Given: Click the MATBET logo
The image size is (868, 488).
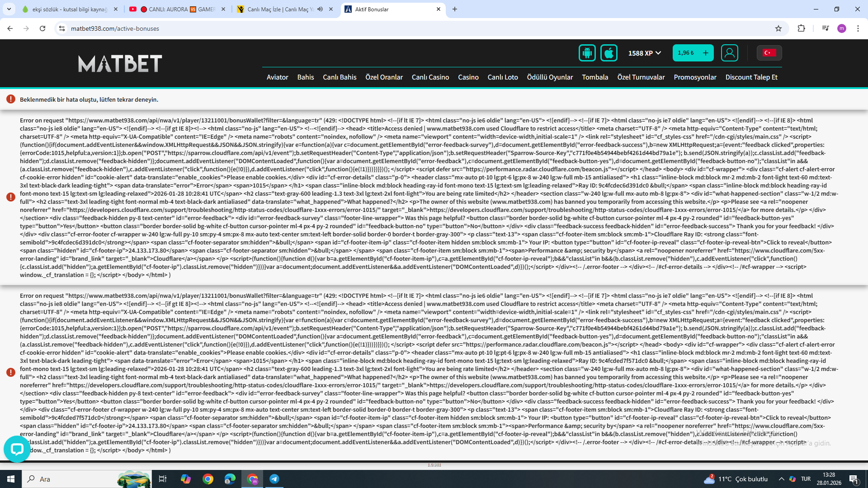Looking at the screenshot, I should [120, 64].
